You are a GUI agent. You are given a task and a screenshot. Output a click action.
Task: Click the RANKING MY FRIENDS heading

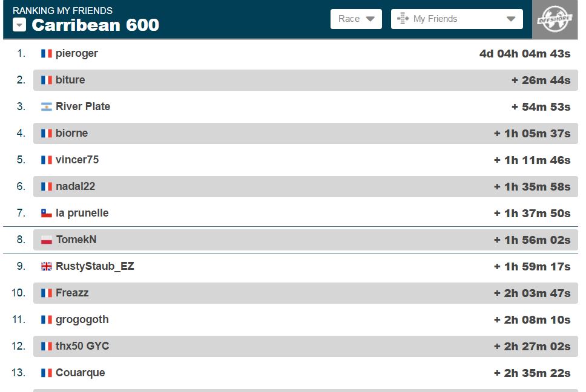pyautogui.click(x=62, y=10)
